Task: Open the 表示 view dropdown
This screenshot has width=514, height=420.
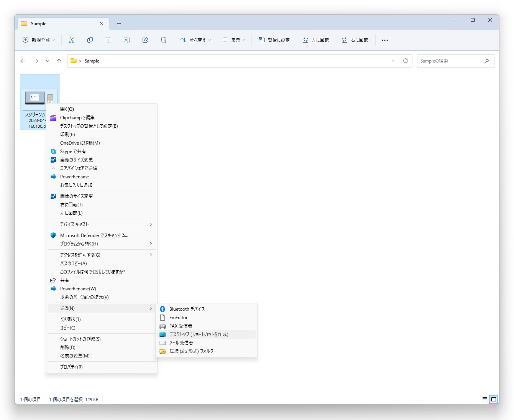Action: tap(233, 40)
